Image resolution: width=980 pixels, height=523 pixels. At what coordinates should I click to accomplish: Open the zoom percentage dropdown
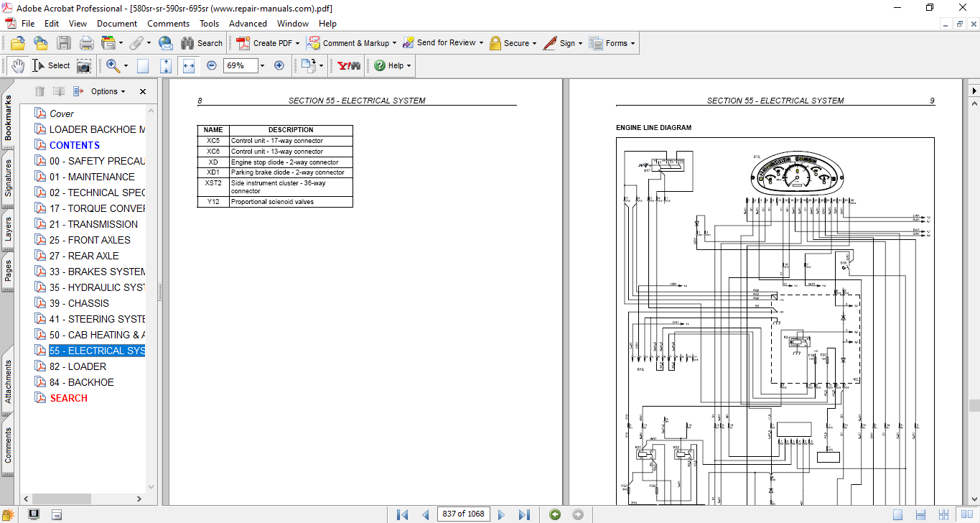tap(262, 65)
